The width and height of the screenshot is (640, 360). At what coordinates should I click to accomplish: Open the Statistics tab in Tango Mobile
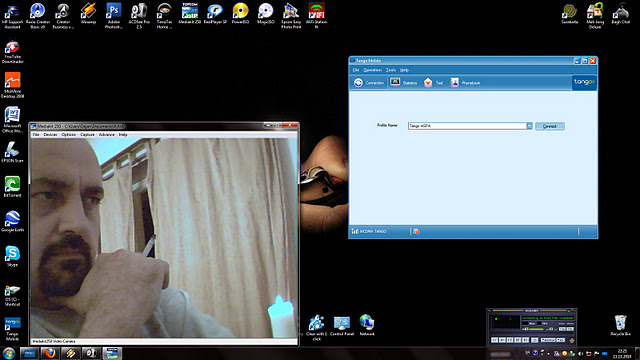403,83
